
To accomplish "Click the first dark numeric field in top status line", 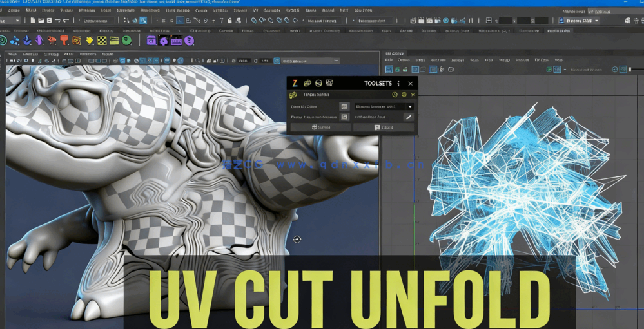I will click(505, 21).
